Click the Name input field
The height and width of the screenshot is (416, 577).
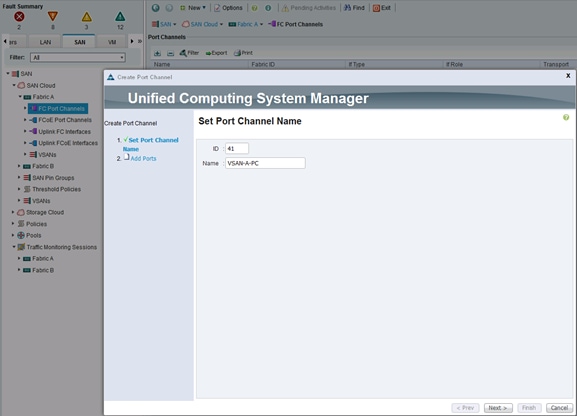(x=265, y=163)
